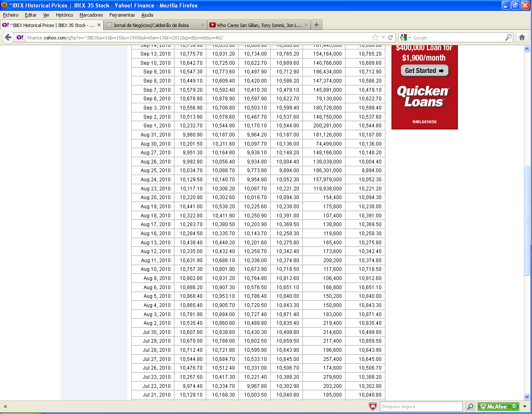Open the Ver menu

tap(46, 15)
